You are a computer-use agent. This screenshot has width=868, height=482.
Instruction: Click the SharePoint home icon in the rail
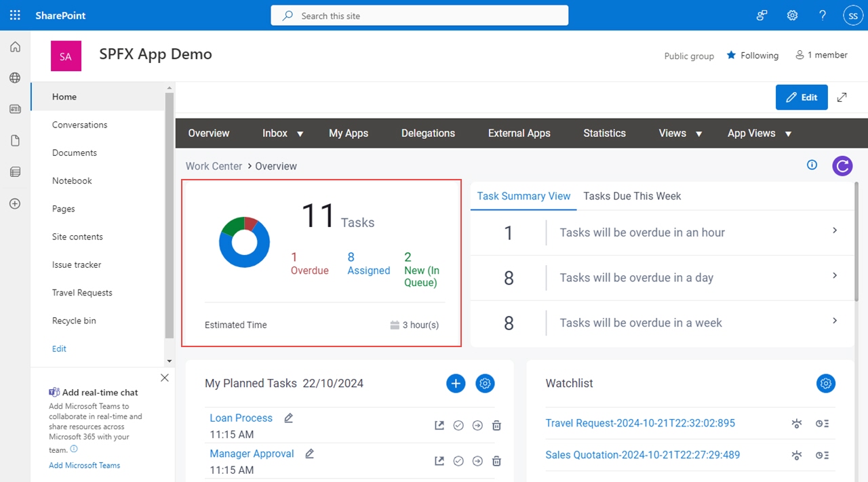click(x=15, y=47)
